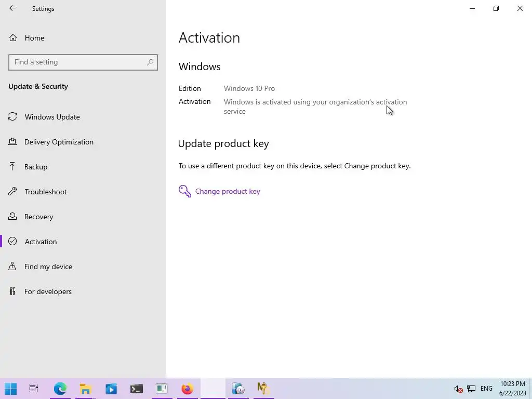
Task: Restore down the Settings window
Action: [x=496, y=8]
